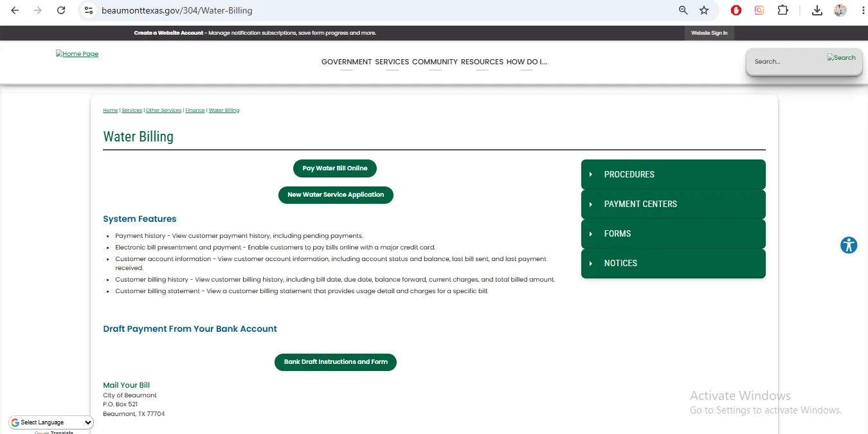Click the Electronic bill presentment bullet item
868x434 pixels.
pos(275,248)
